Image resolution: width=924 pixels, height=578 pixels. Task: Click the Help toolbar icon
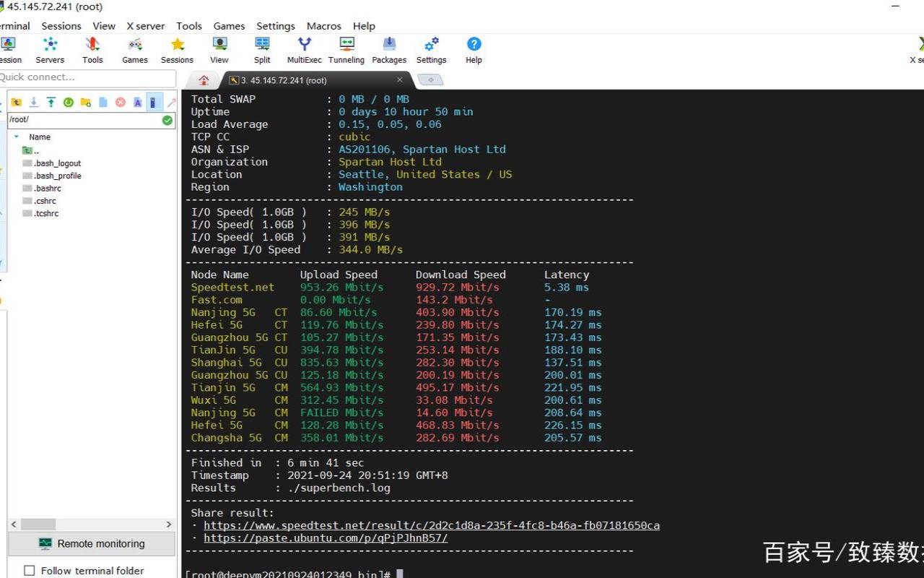pyautogui.click(x=474, y=51)
